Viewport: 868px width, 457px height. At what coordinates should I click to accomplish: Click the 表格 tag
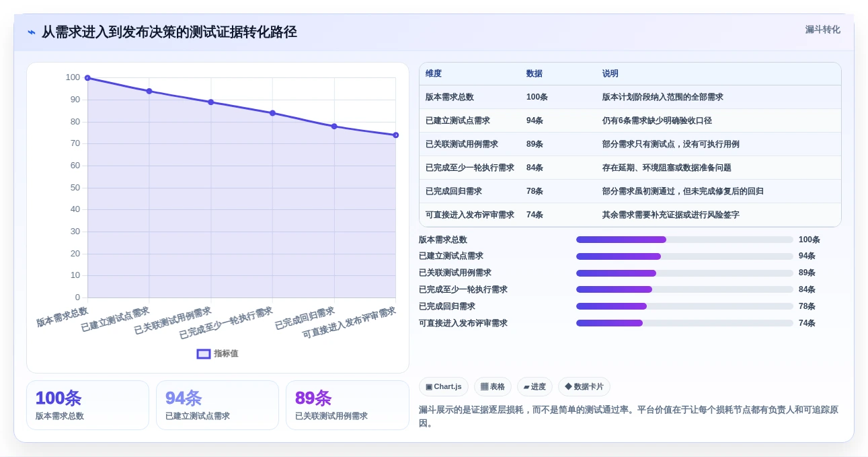tap(493, 386)
